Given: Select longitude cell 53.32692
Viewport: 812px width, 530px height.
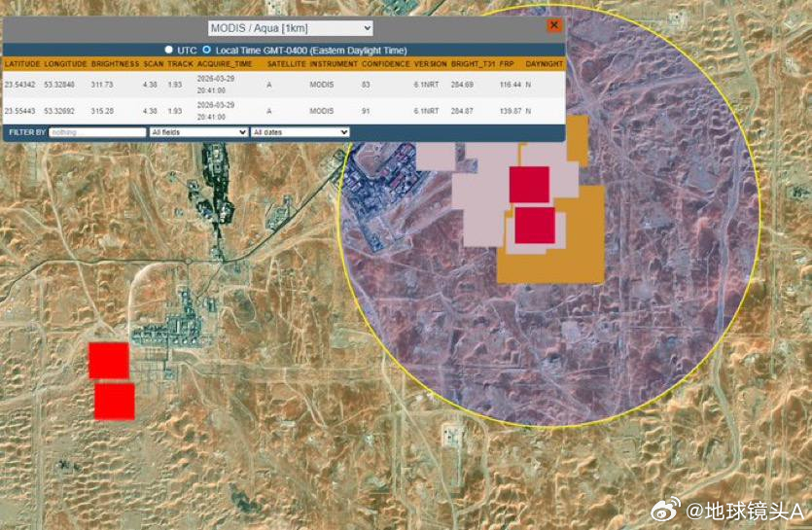Looking at the screenshot, I should point(59,111).
